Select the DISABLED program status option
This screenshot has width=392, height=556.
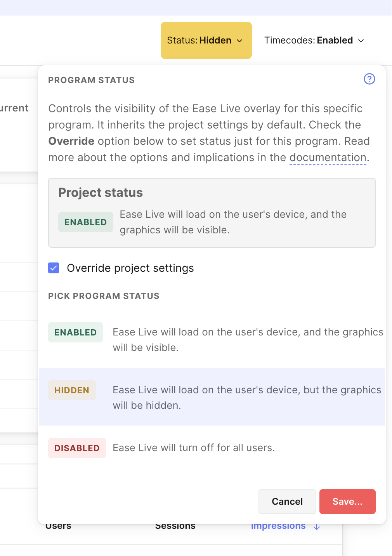[212, 448]
